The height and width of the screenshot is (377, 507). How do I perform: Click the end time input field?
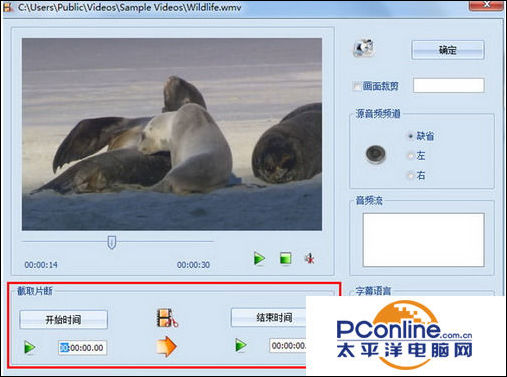(x=288, y=346)
